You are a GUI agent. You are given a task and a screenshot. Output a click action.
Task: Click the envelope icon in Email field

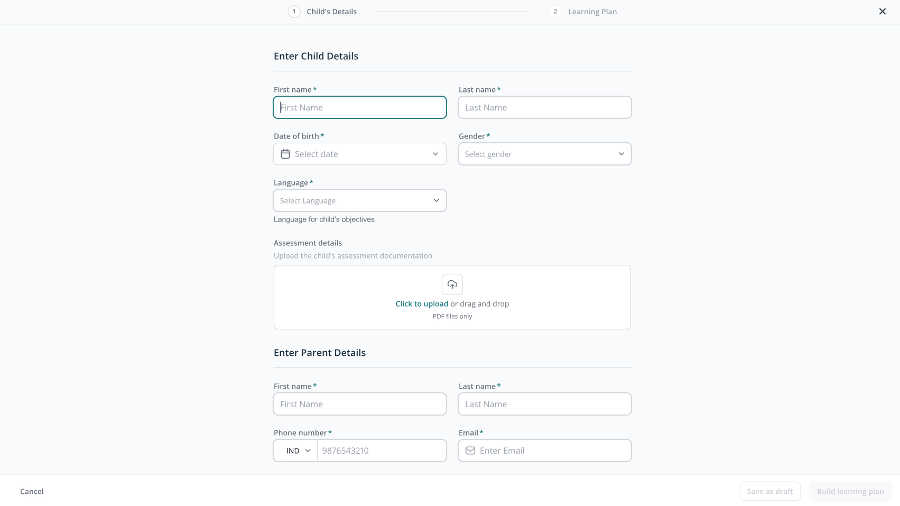coord(470,450)
